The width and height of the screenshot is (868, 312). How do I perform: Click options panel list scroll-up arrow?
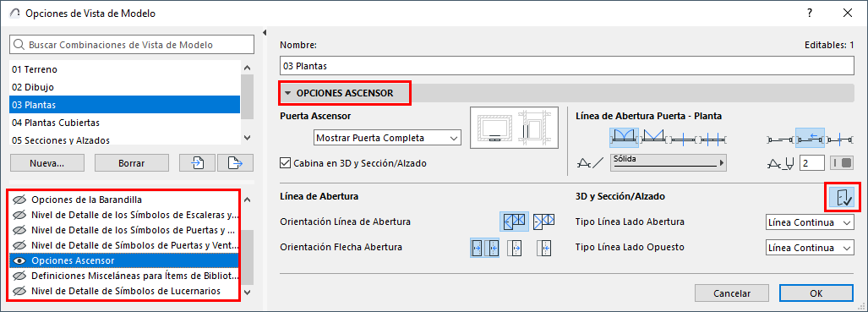click(x=247, y=200)
